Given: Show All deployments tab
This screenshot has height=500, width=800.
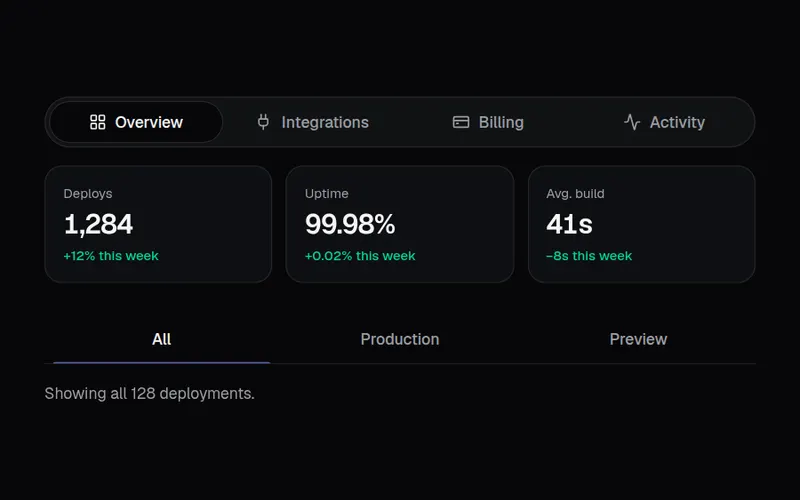Looking at the screenshot, I should tap(162, 339).
